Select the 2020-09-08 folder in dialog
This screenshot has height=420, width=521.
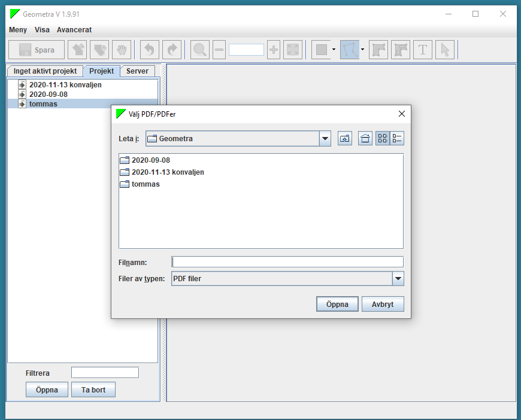(x=151, y=160)
